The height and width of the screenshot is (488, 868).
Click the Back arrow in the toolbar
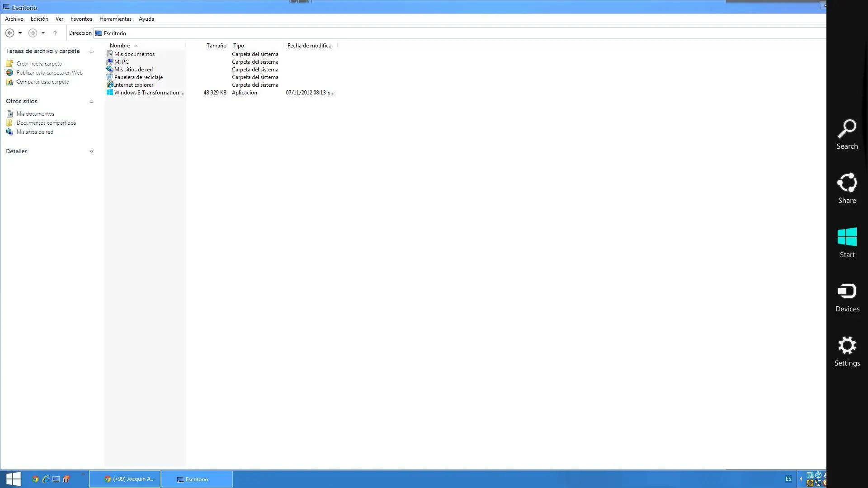pyautogui.click(x=9, y=33)
